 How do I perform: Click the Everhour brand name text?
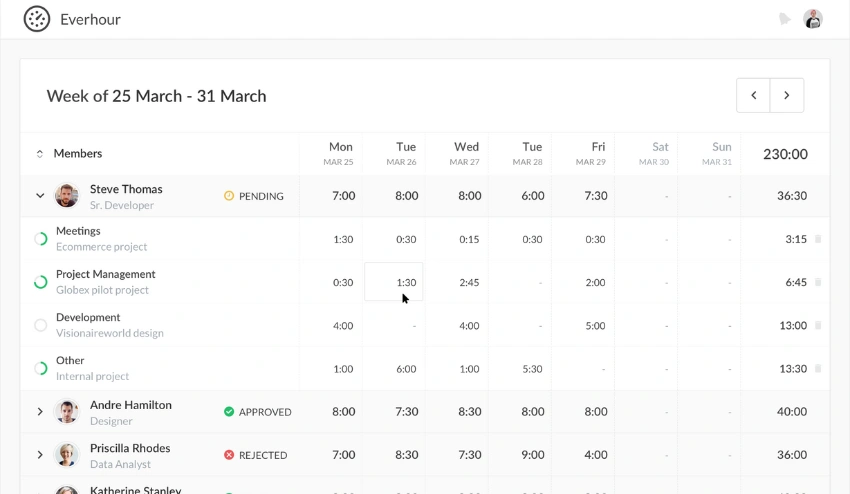pyautogui.click(x=91, y=20)
